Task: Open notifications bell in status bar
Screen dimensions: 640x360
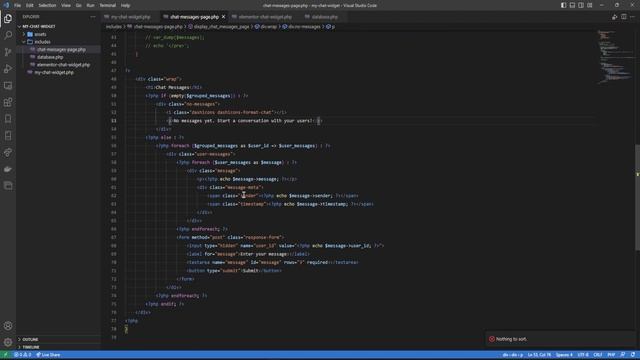Action: pos(633,355)
